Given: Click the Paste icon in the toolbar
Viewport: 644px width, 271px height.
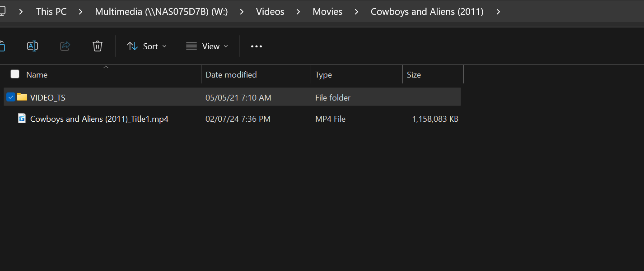Looking at the screenshot, I should (3, 46).
